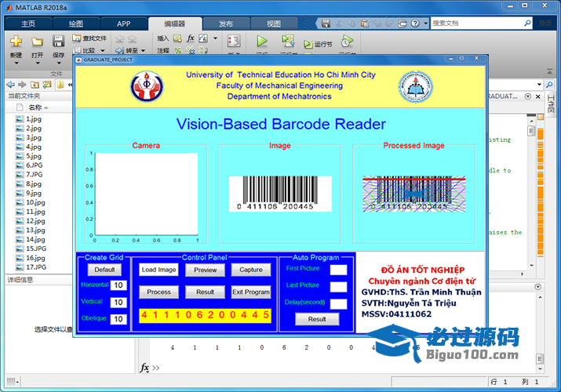Click the First Picture input field
Image resolution: width=561 pixels, height=392 pixels.
coord(338,270)
